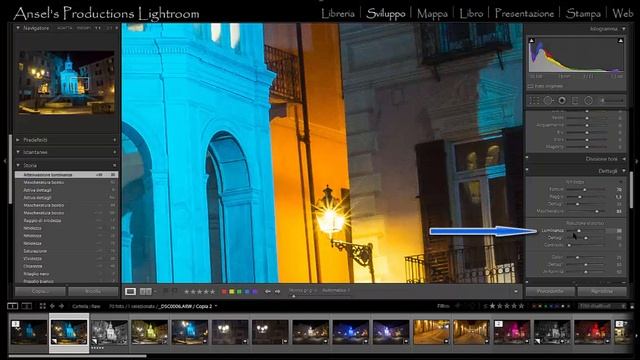Select the red eye correction tool icon
Viewport: 640px width, 360px height.
coord(562,100)
